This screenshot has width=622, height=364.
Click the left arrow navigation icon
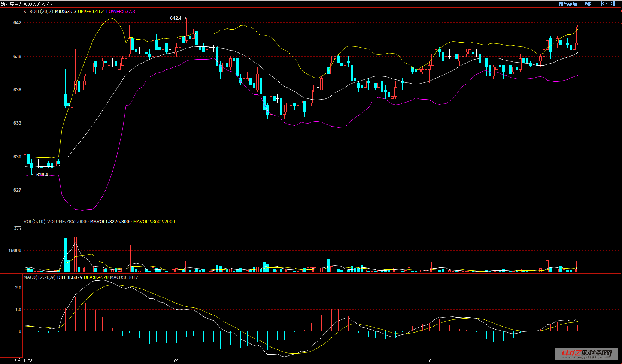click(604, 4)
